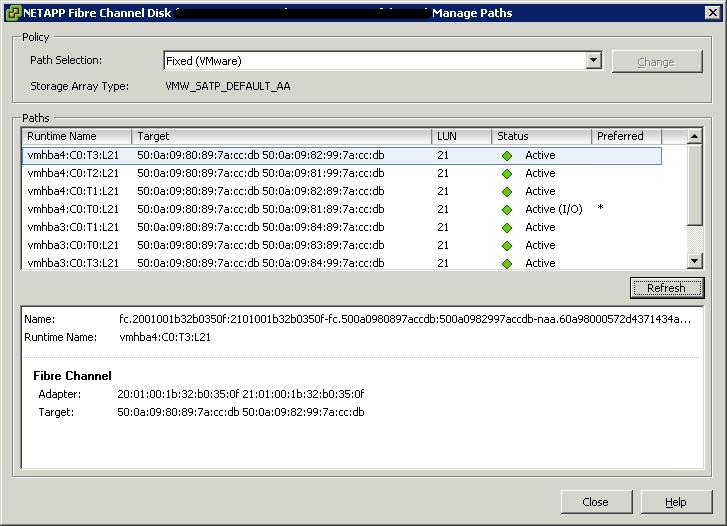Click the title bar disk icon
Viewport: 727px width, 526px height.
tap(14, 13)
